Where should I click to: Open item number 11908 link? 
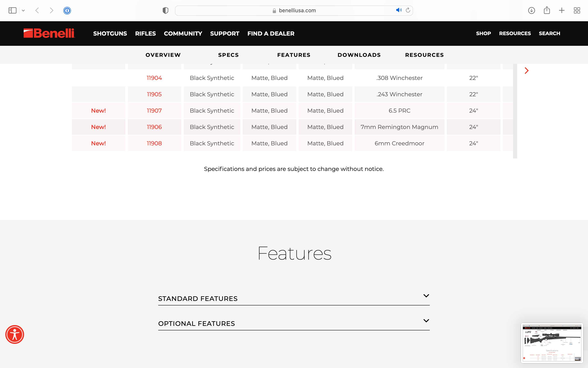pos(154,143)
